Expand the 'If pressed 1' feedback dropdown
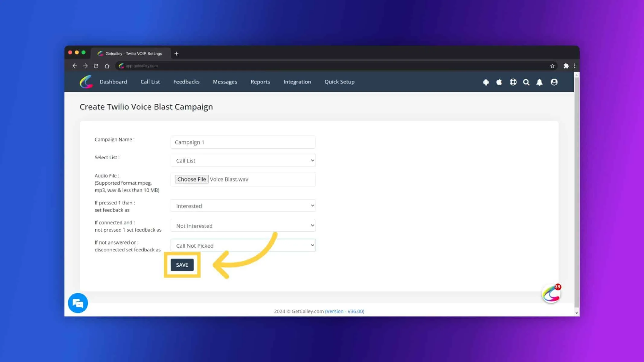 (243, 206)
